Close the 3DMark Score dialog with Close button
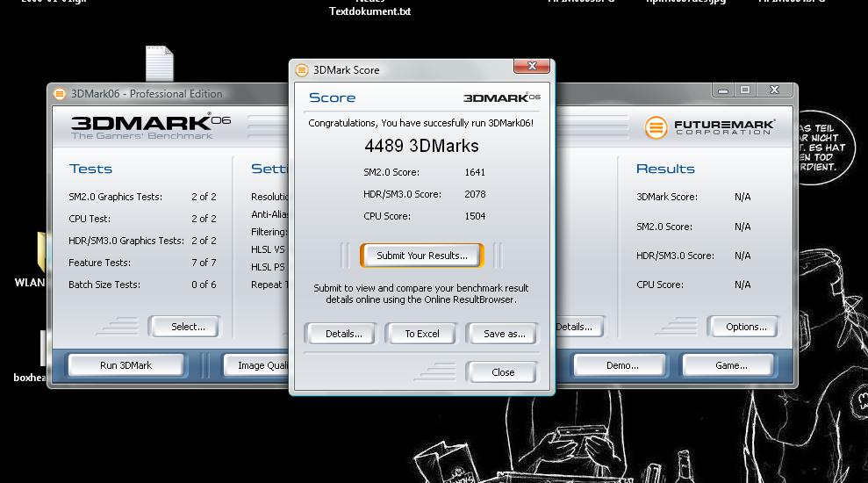The width and height of the screenshot is (868, 483). tap(502, 372)
